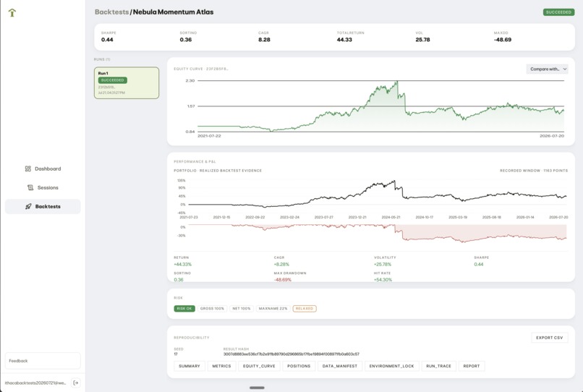Open the ENVIRONMENT_LOCK artifact
The image size is (583, 392).
(391, 366)
